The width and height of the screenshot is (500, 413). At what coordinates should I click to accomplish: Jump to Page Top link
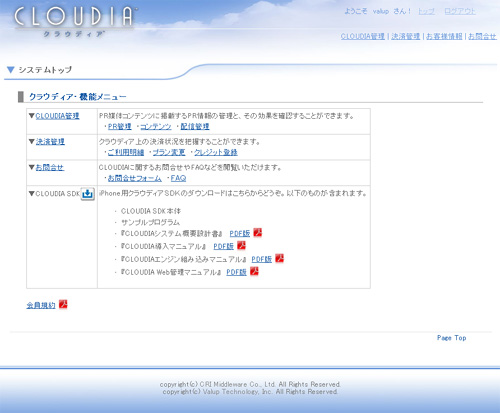pyautogui.click(x=451, y=338)
